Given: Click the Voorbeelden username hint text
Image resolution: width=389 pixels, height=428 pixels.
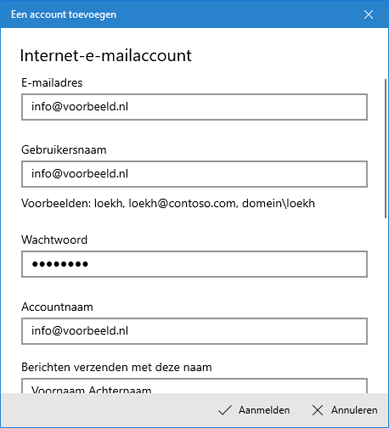Looking at the screenshot, I should click(x=168, y=203).
